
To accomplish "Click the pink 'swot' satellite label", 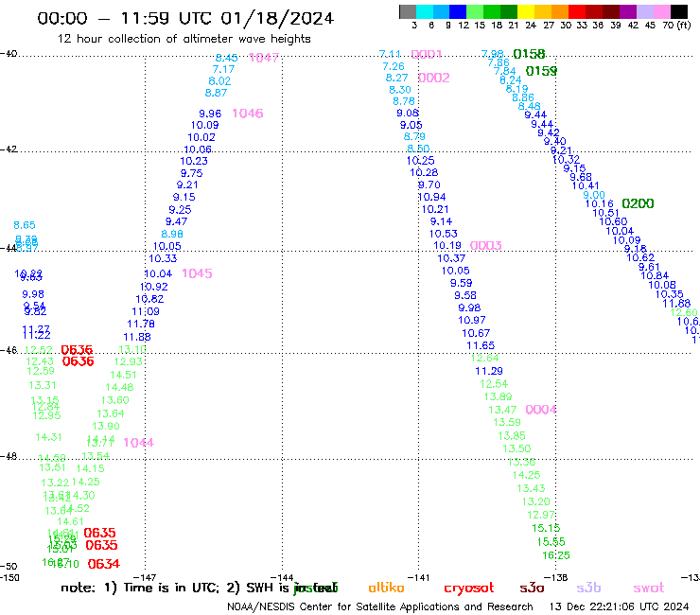I will [649, 589].
